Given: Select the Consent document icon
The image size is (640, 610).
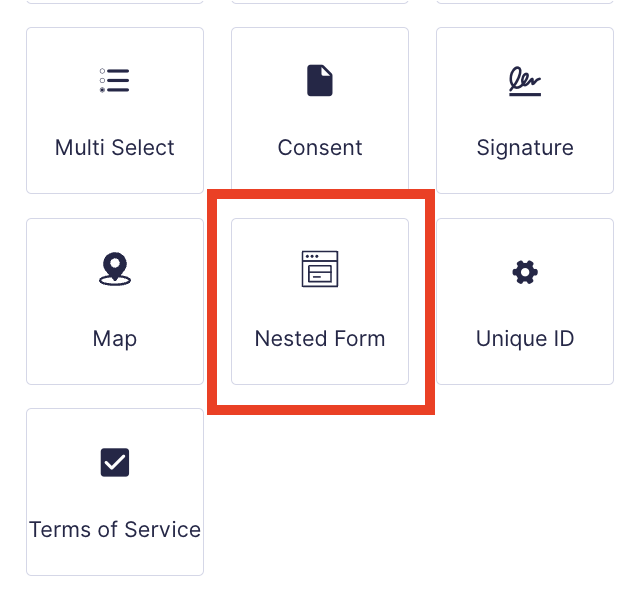Looking at the screenshot, I should 320,80.
